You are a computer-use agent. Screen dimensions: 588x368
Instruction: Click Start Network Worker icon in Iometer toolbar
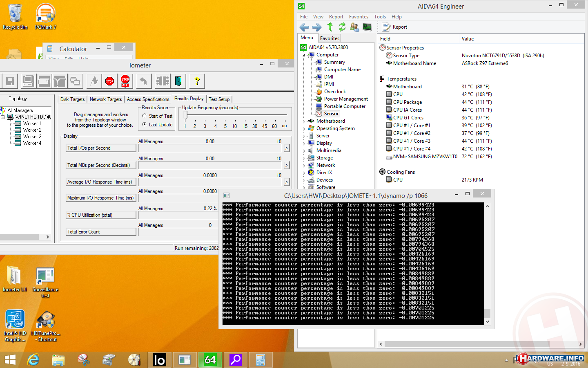[x=60, y=81]
